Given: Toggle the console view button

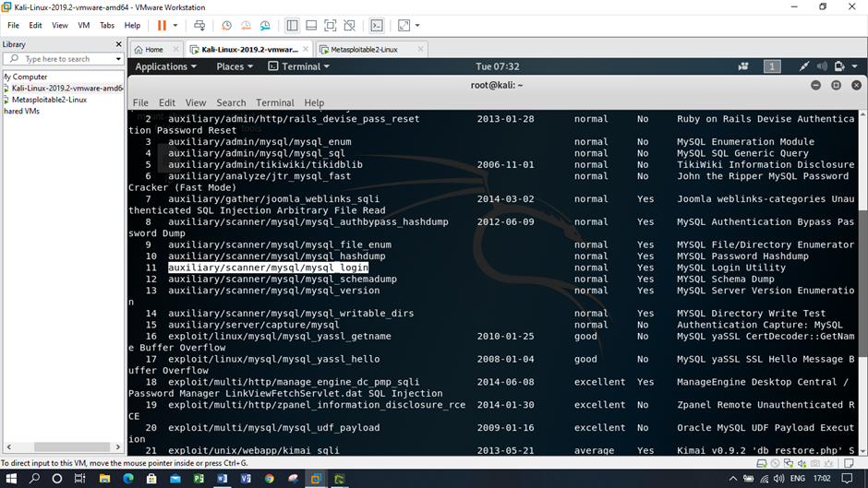Looking at the screenshot, I should pyautogui.click(x=377, y=26).
